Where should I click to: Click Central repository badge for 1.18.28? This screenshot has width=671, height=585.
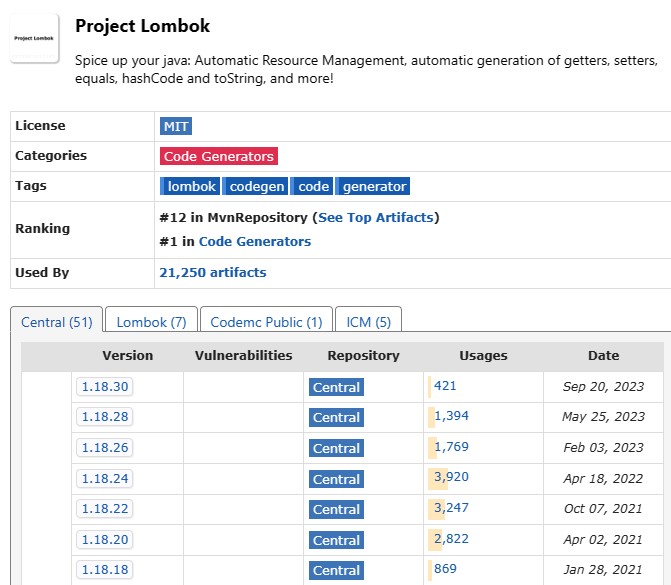pyautogui.click(x=336, y=418)
